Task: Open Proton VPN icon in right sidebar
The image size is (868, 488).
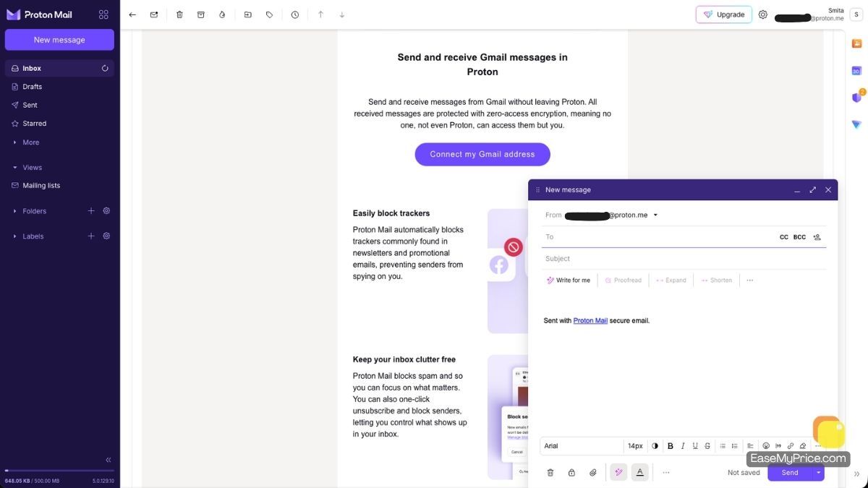Action: [x=856, y=124]
